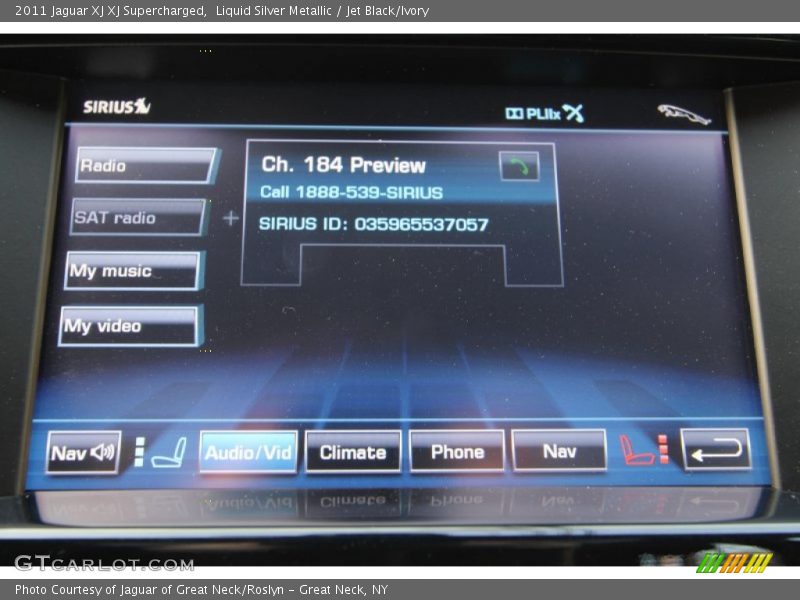Switch to Audio/Vid menu

point(248,452)
